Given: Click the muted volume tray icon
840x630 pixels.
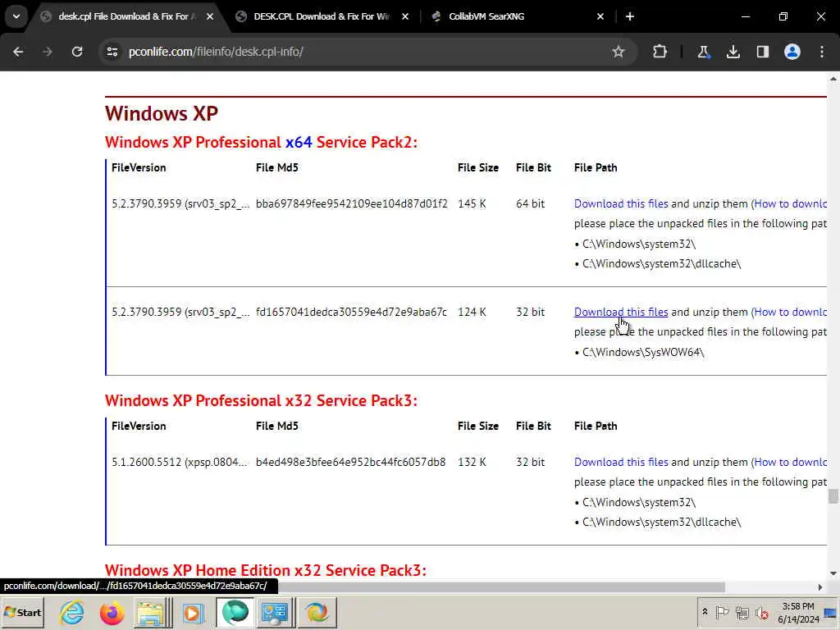Looking at the screenshot, I should pyautogui.click(x=761, y=612).
